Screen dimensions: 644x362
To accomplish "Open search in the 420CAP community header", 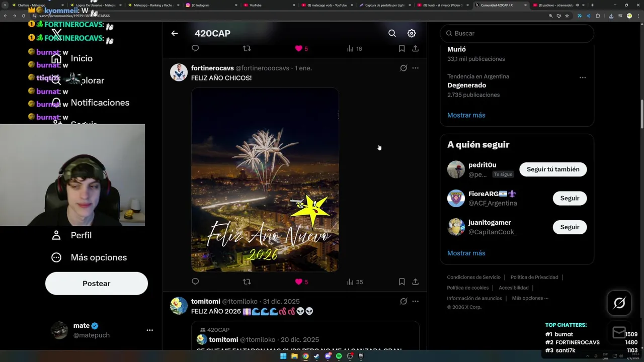I will pyautogui.click(x=392, y=33).
